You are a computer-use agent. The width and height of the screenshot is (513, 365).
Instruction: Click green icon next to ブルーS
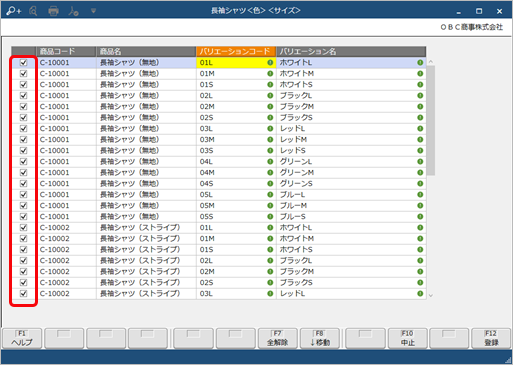[420, 217]
